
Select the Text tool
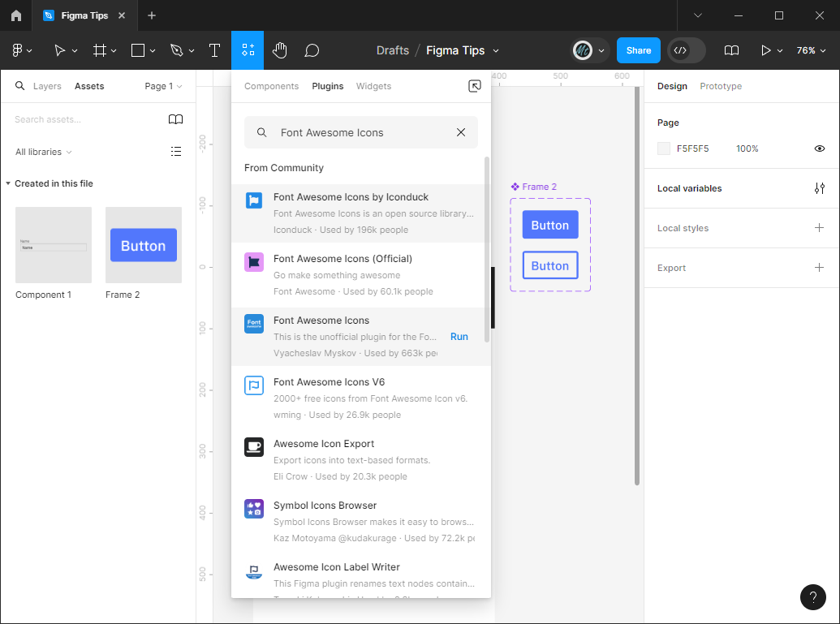pos(214,50)
